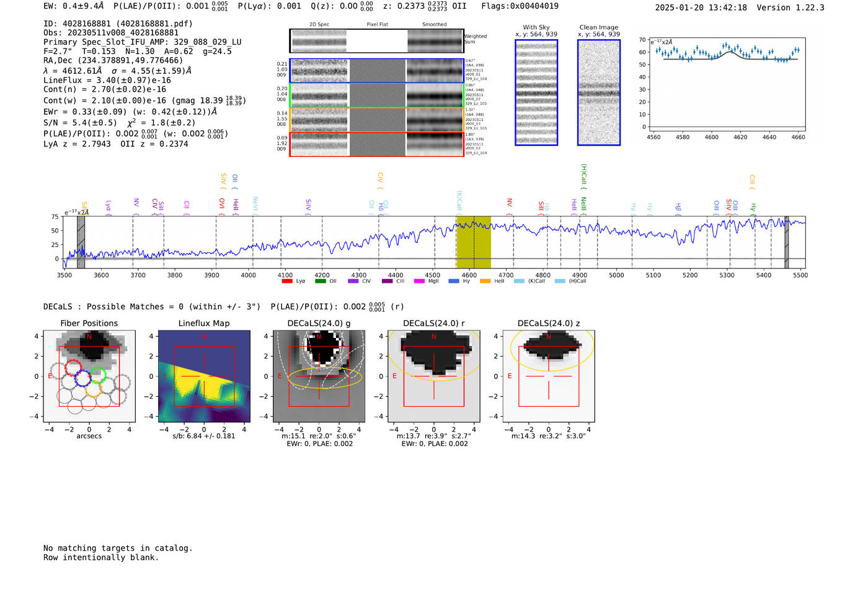Click the Q(z): 0.00 header value
The width and height of the screenshot is (868, 591).
click(x=342, y=6)
